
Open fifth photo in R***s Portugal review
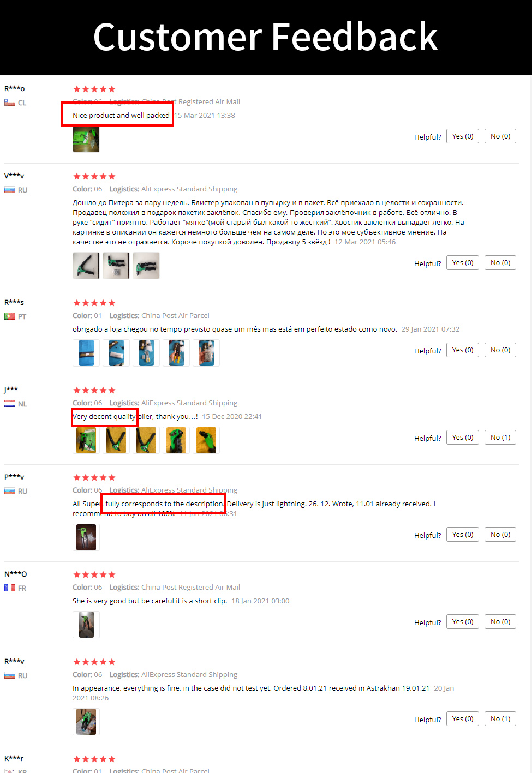[x=206, y=353]
